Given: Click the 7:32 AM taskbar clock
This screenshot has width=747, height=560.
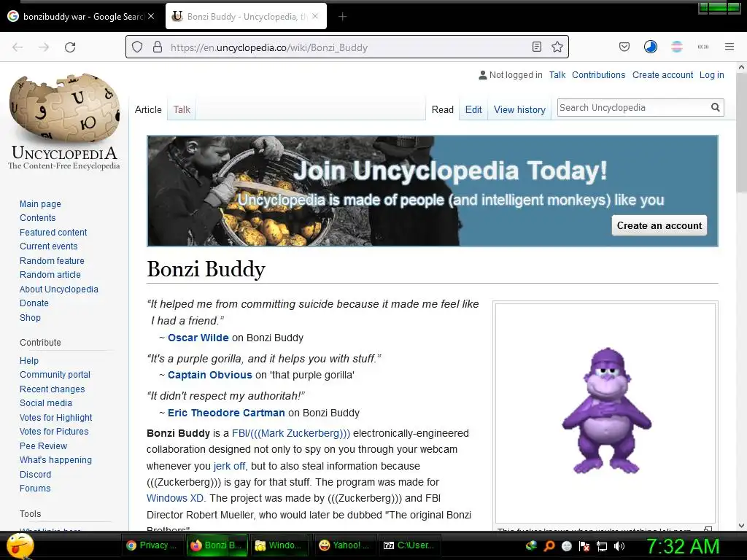Looking at the screenshot, I should pyautogui.click(x=683, y=545).
